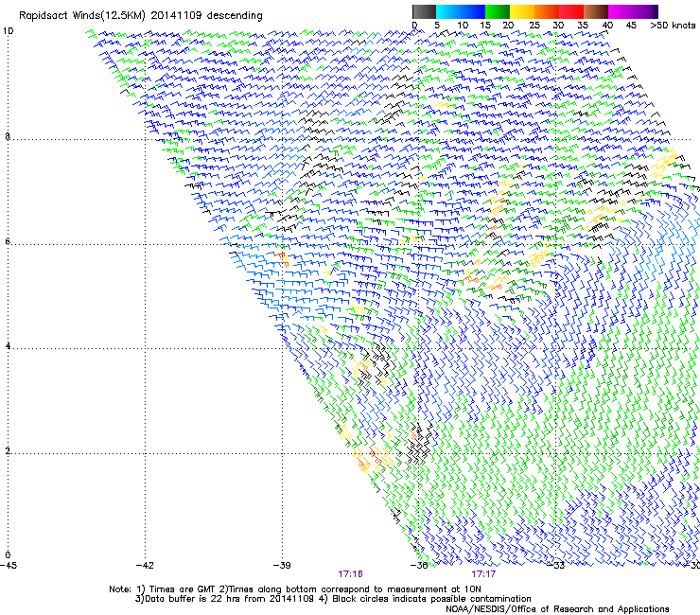700x615 pixels.
Task: Click the '25' label under the color bar
Action: tap(534, 26)
